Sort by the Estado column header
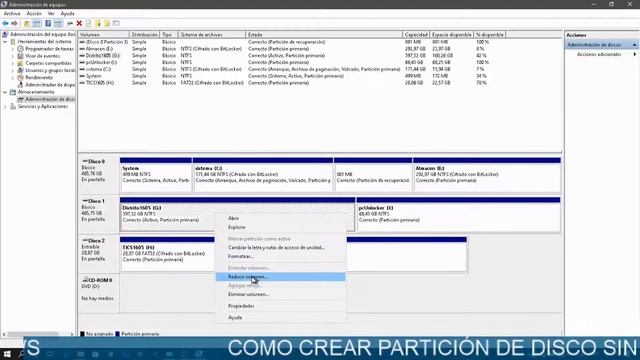This screenshot has width=640, height=360. point(324,35)
